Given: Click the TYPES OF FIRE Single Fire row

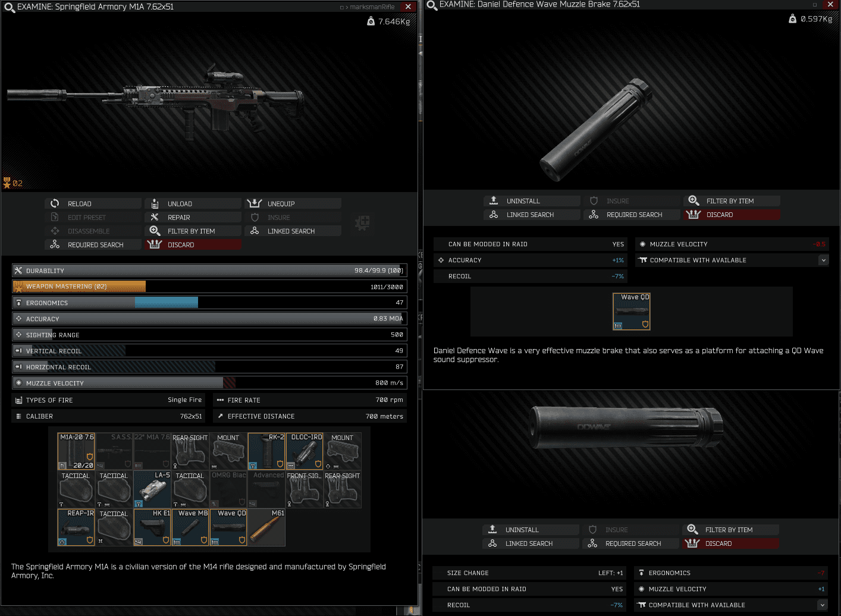Looking at the screenshot, I should pyautogui.click(x=108, y=400).
